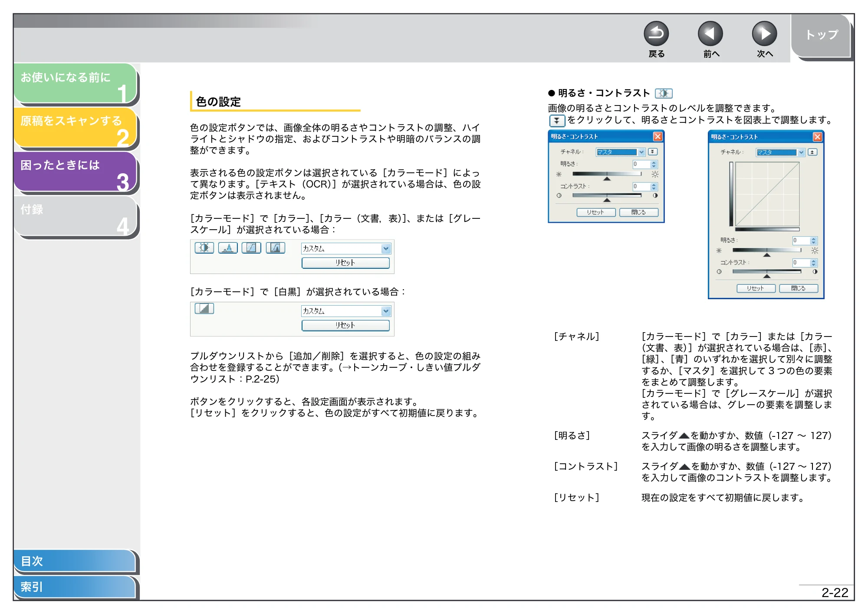Open chapter 3 困ったときには tab

click(76, 171)
